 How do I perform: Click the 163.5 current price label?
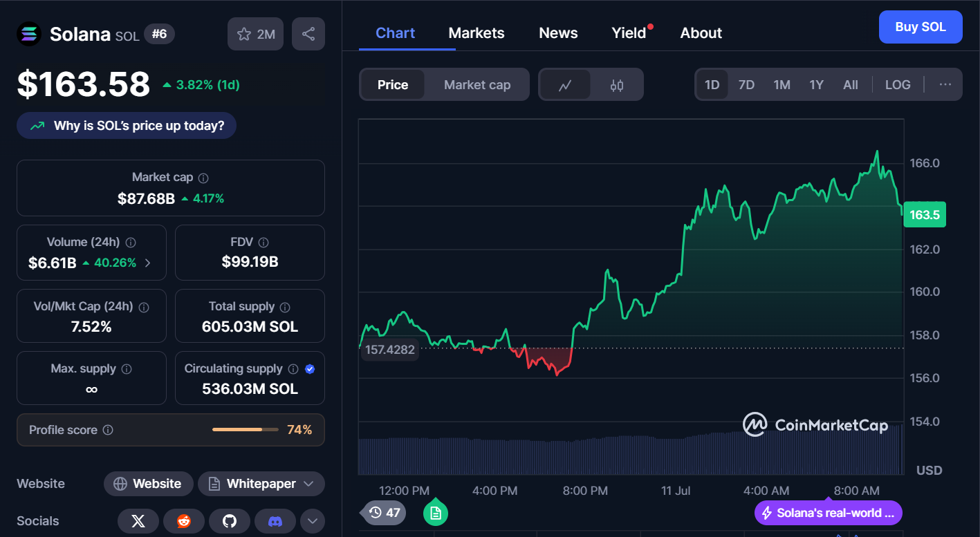click(924, 215)
